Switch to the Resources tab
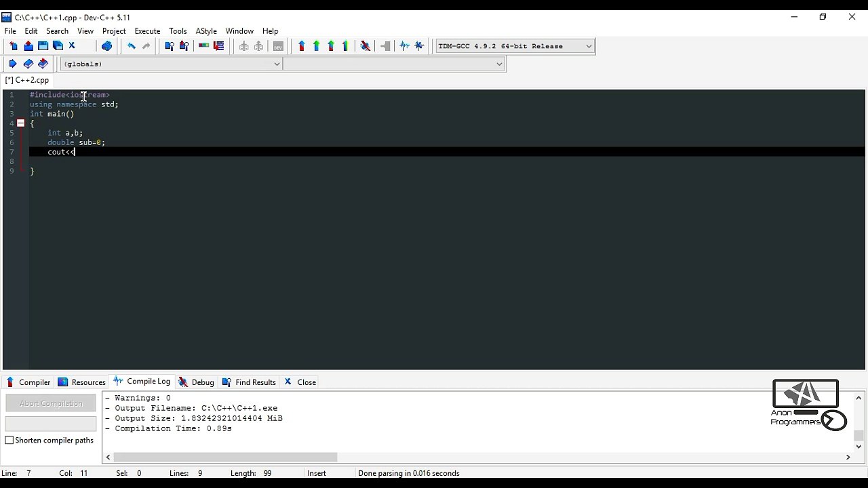This screenshot has height=488, width=868. [82, 382]
